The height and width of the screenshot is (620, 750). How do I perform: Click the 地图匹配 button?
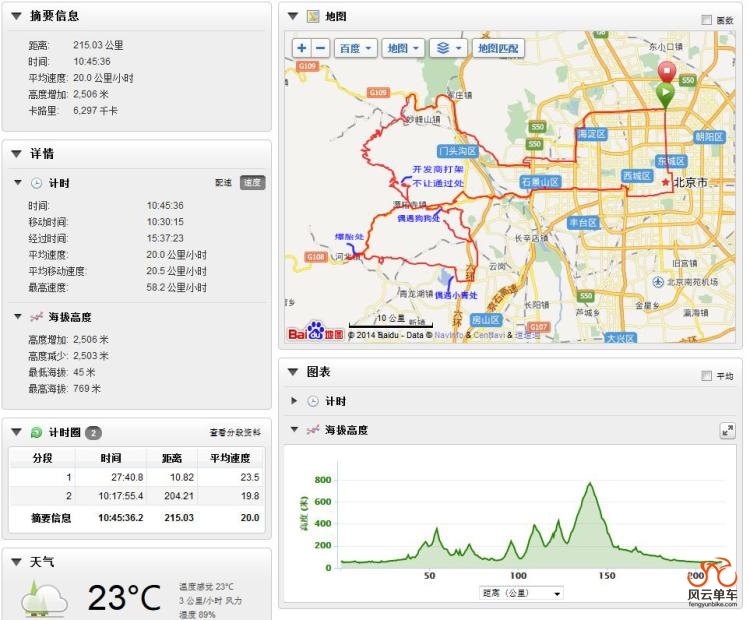tap(498, 48)
